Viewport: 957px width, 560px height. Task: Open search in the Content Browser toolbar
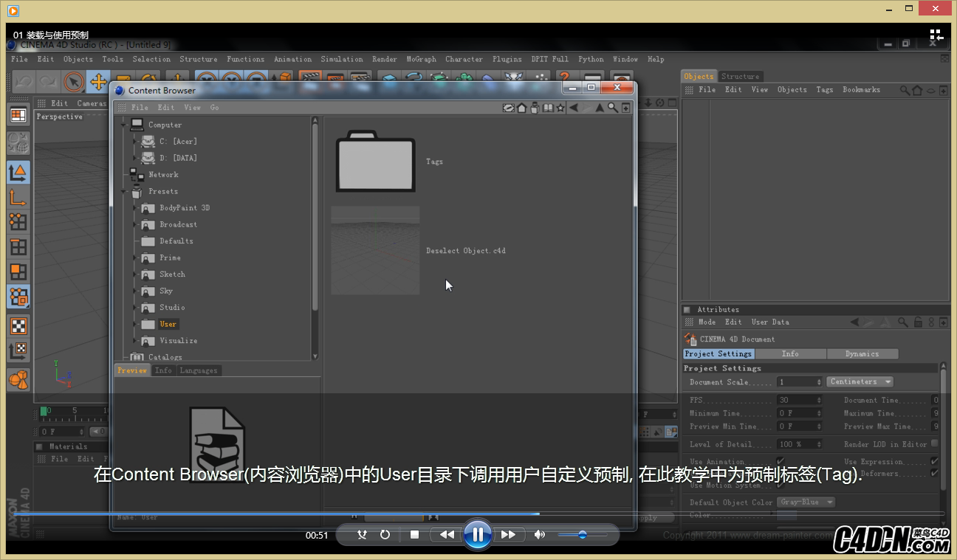[612, 108]
